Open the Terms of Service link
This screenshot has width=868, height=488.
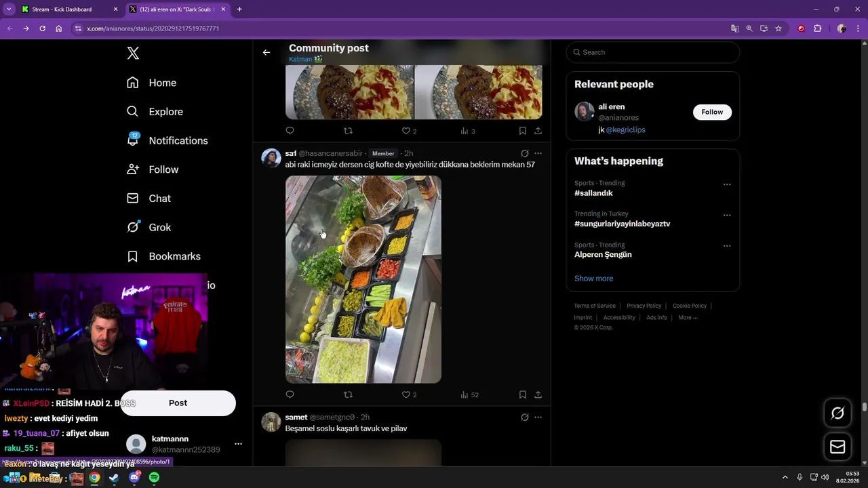click(595, 306)
